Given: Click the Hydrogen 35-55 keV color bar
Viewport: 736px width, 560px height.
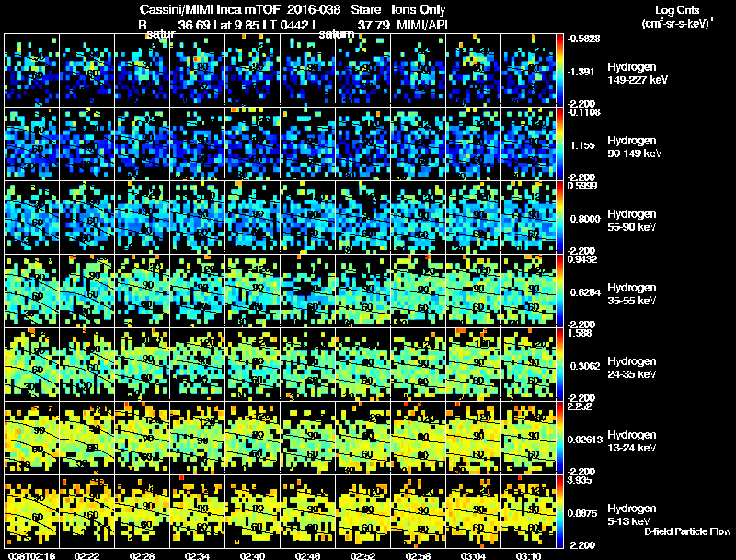Looking at the screenshot, I should (559, 291).
